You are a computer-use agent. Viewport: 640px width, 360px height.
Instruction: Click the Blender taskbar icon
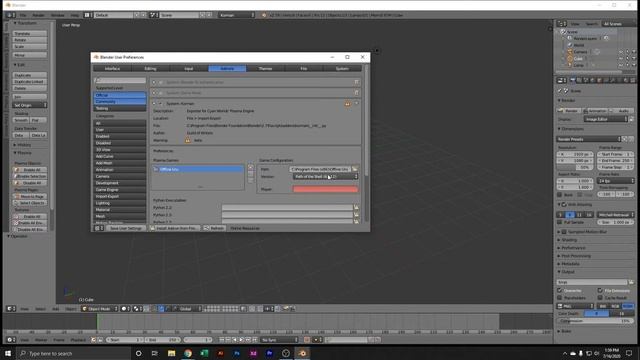click(x=302, y=353)
